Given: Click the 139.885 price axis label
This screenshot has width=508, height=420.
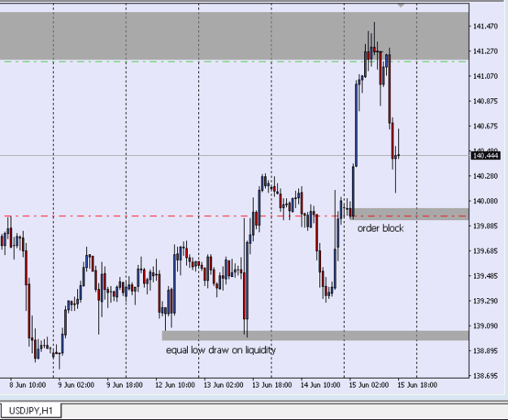Looking at the screenshot, I should (485, 226).
